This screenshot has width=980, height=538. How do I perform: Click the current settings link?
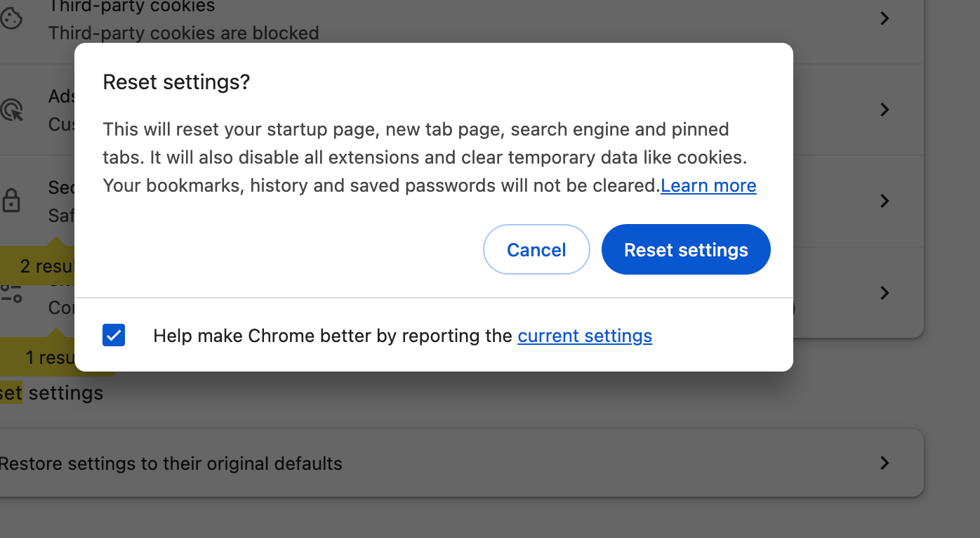tap(585, 336)
